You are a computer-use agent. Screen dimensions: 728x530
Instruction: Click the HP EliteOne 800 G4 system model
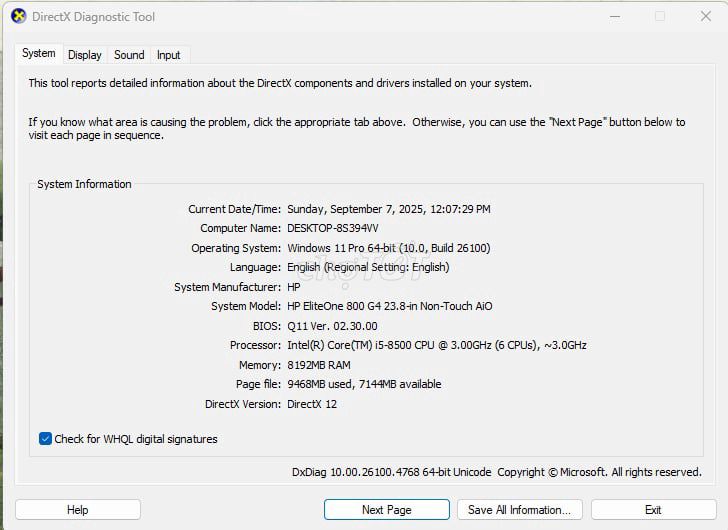point(389,307)
